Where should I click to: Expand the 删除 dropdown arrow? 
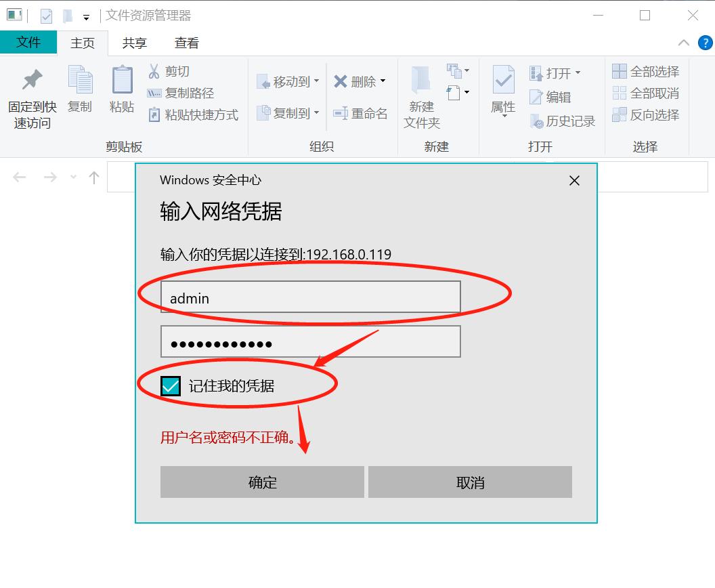384,81
